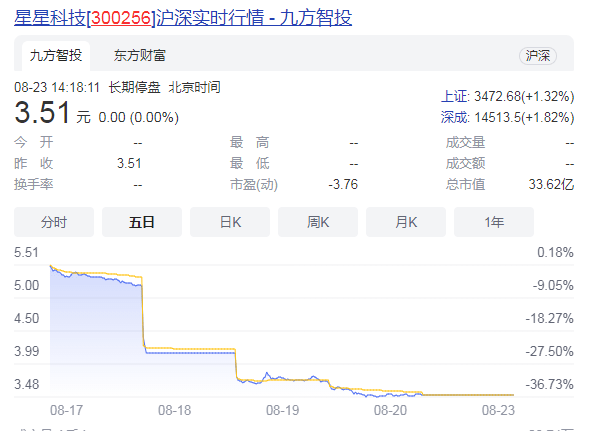This screenshot has width=589, height=431.
Task: Select the 分时 chart tab
Action: 54,222
